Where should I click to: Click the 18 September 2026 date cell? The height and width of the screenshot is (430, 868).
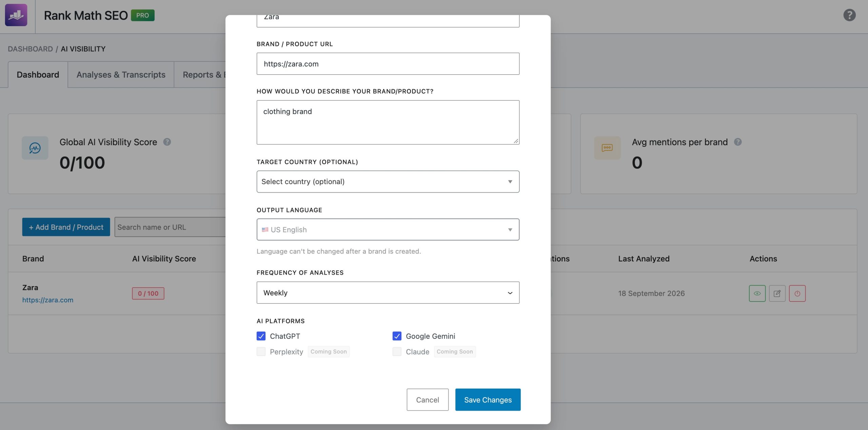[651, 293]
